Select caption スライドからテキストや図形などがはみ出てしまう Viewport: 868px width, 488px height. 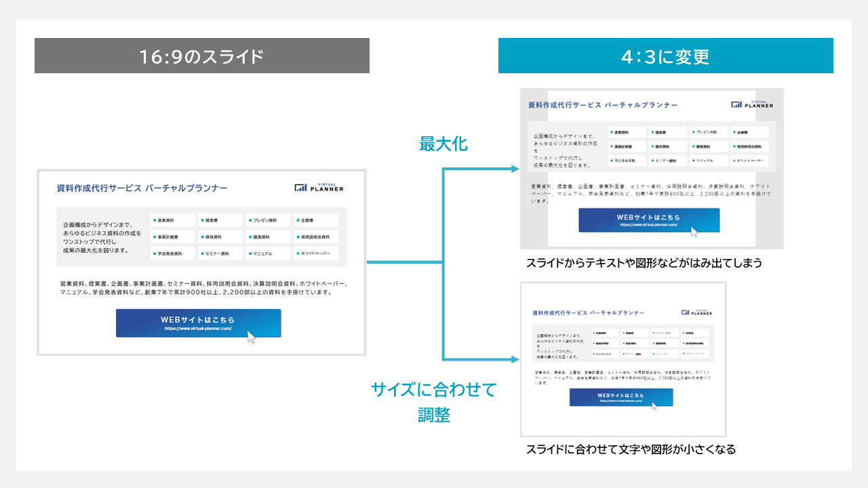(644, 263)
